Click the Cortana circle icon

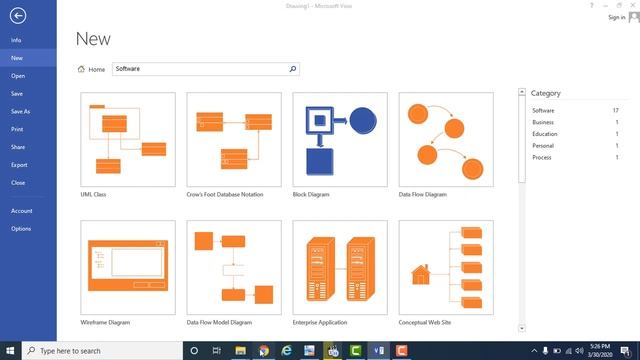tap(194, 351)
